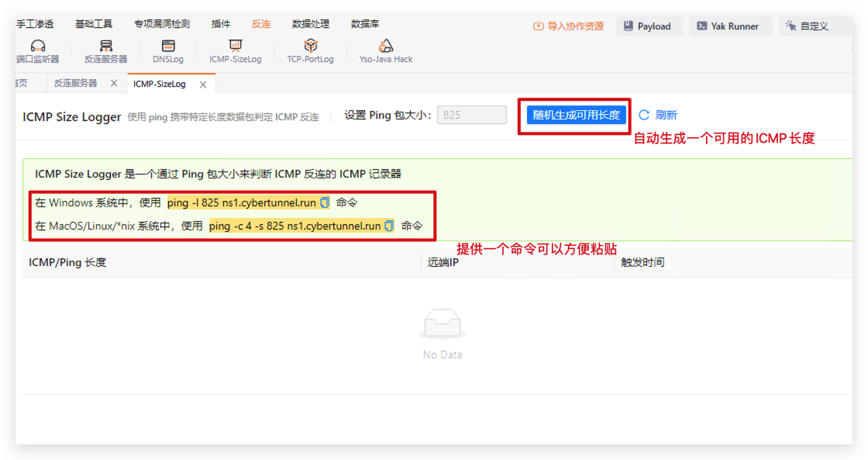
Task: Click the Ping packet size field
Action: tap(471, 115)
